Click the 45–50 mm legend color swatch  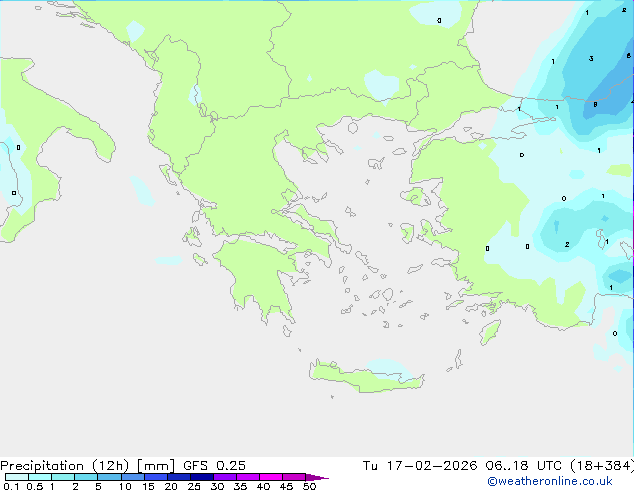(293, 477)
